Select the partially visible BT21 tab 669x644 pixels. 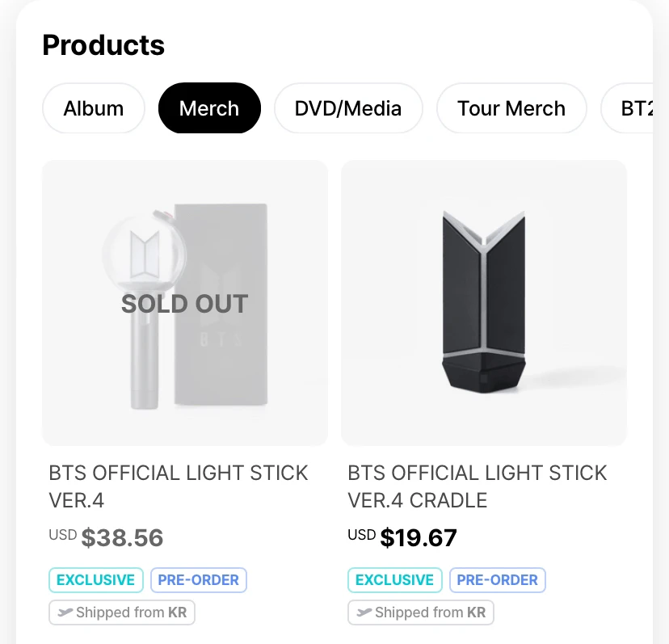[x=633, y=108]
